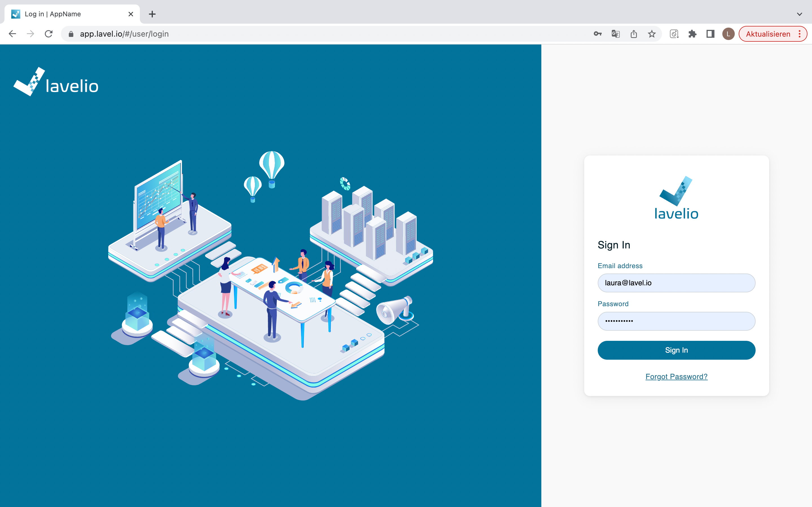The width and height of the screenshot is (812, 507).
Task: Click the browser back arrow
Action: [12, 34]
